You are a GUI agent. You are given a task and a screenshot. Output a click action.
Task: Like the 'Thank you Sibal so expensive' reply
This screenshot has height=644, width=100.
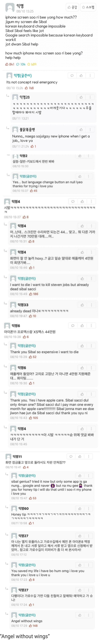82,346
